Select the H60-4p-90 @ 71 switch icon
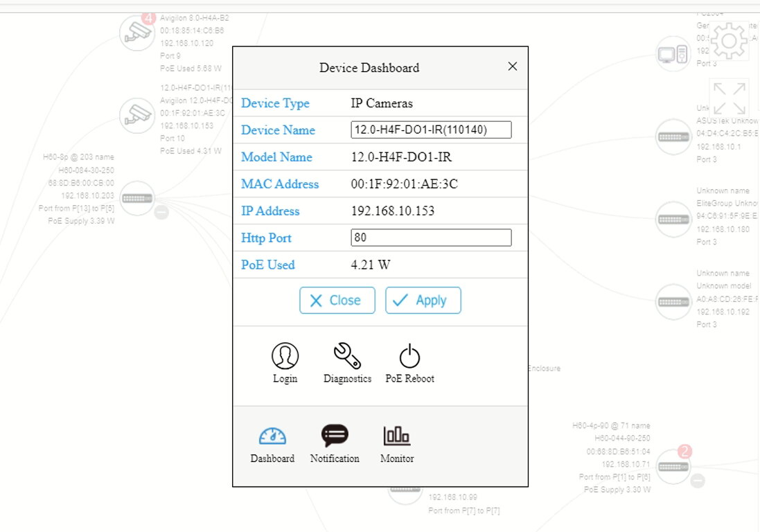This screenshot has width=760, height=532. tap(673, 467)
